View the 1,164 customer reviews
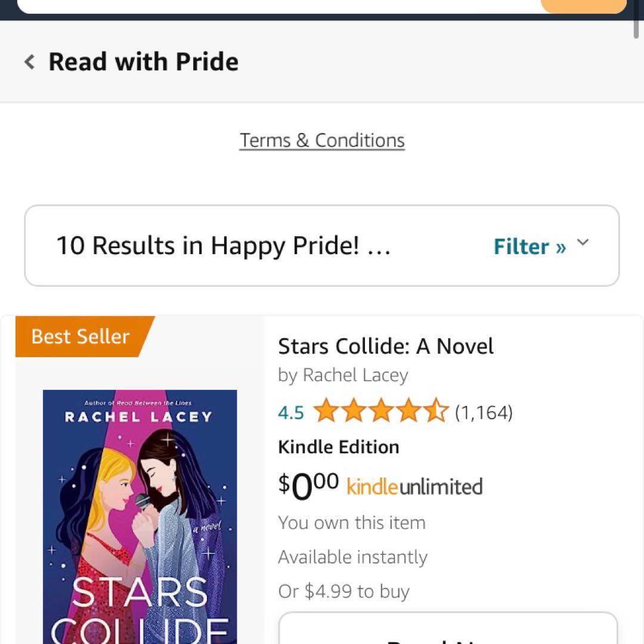This screenshot has height=644, width=644. [x=484, y=412]
